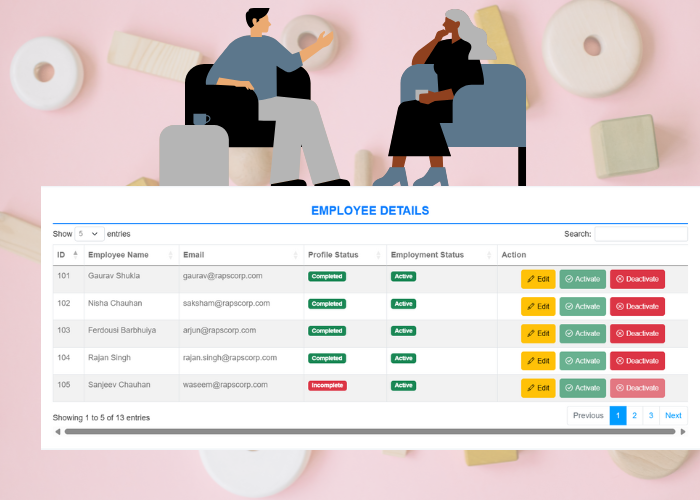Edit employee Sanjeev Chauhan

click(538, 388)
